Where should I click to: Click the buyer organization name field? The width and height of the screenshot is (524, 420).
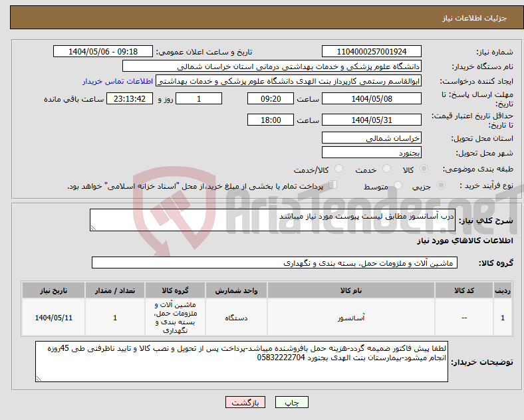[x=272, y=66]
